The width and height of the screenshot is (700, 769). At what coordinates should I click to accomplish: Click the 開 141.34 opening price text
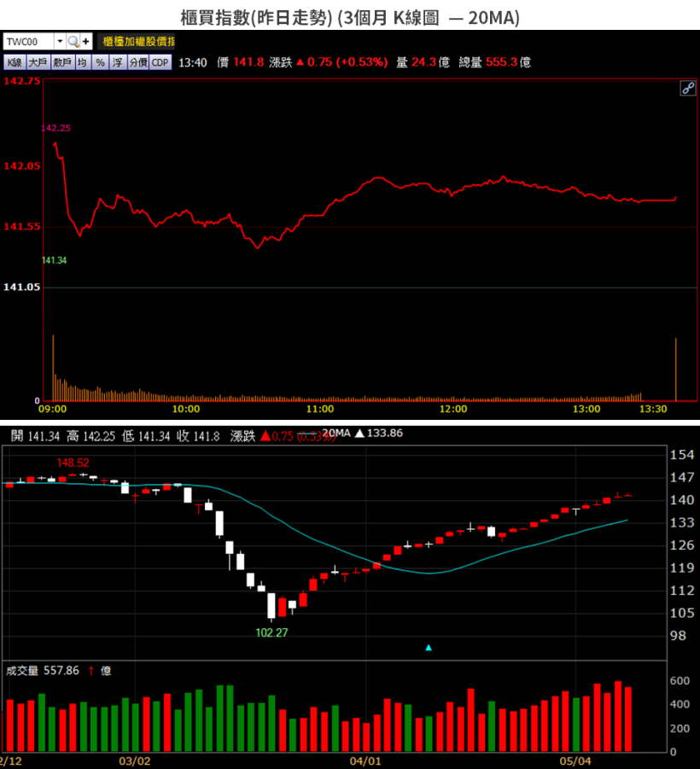[x=35, y=436]
